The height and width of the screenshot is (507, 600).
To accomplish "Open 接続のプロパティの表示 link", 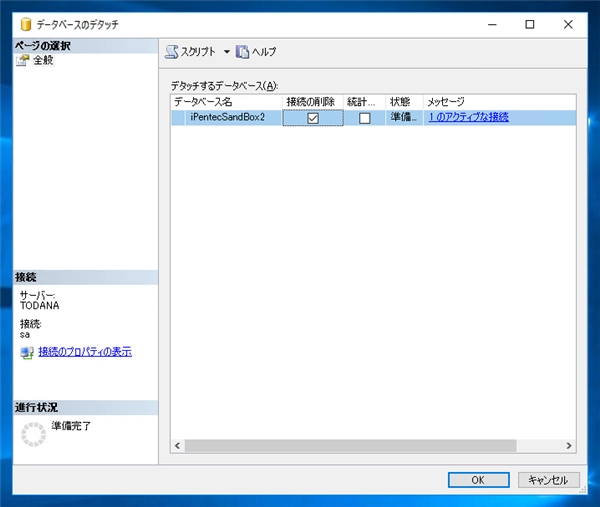I will click(x=85, y=352).
